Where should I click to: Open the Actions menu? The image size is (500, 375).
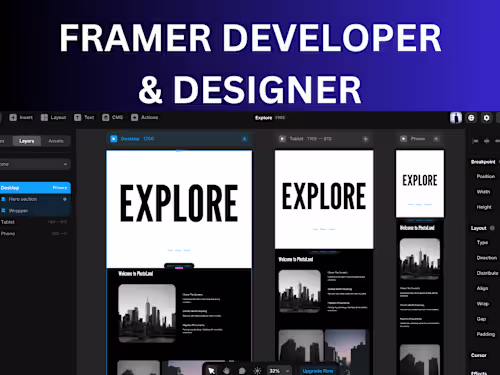coord(145,117)
